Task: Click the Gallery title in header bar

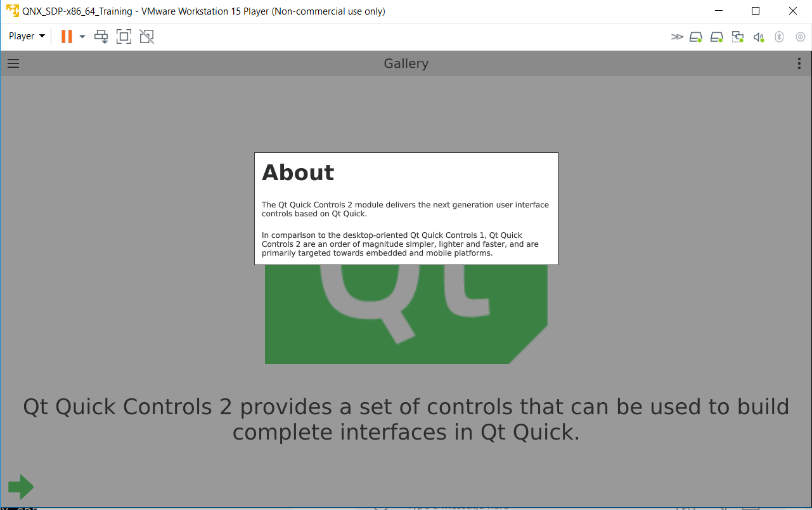Action: coord(406,63)
